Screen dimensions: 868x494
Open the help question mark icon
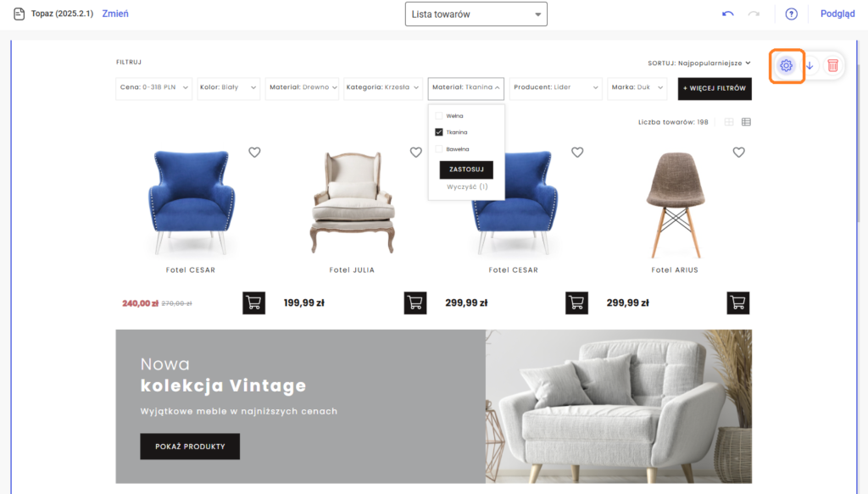point(791,14)
